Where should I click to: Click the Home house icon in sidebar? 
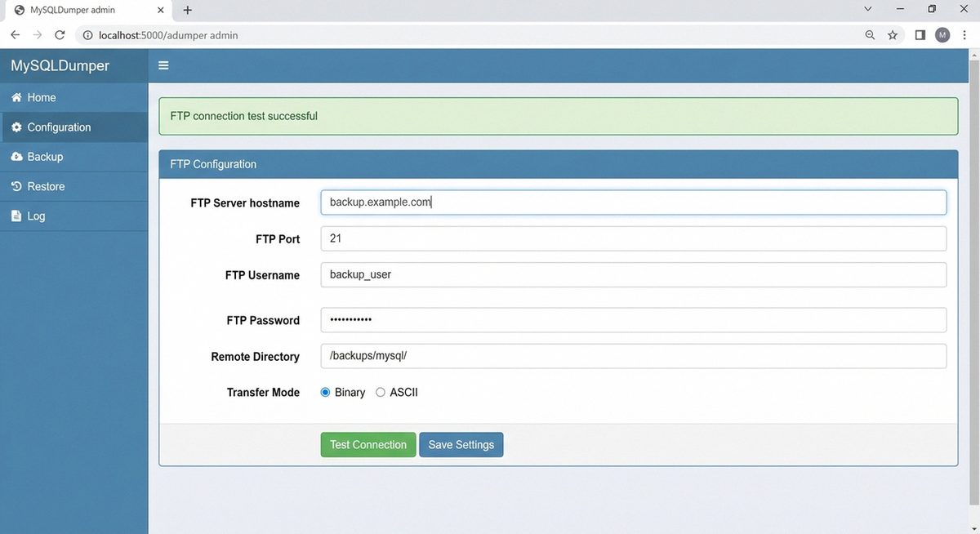(16, 97)
